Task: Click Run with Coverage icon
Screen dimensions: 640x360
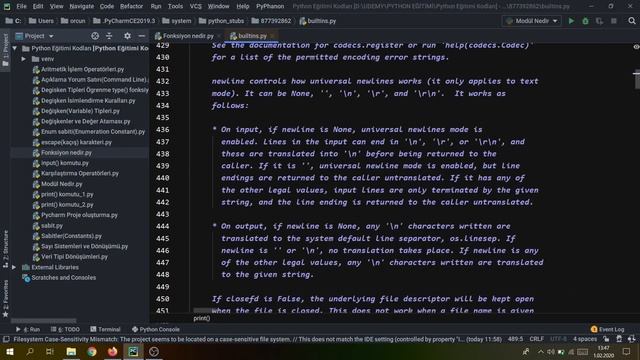Action: pos(599,21)
